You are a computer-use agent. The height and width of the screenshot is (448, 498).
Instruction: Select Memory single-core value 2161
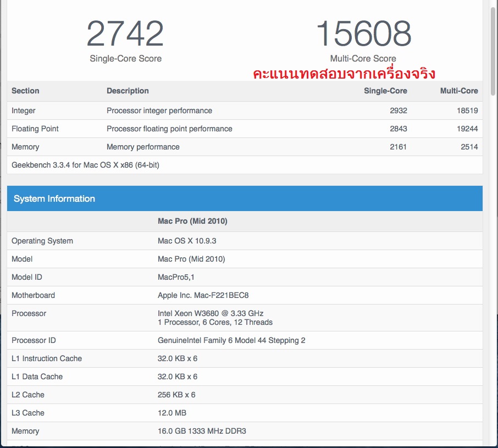pos(399,147)
